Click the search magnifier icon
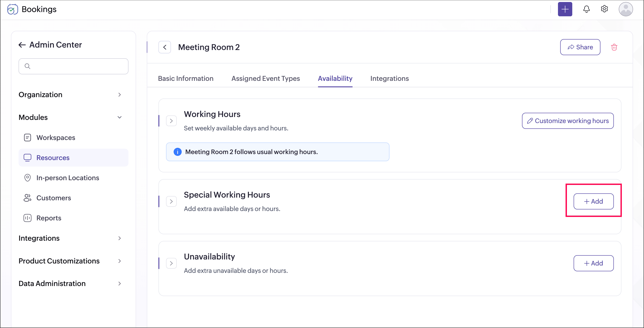Viewport: 644px width, 328px height. pos(27,66)
